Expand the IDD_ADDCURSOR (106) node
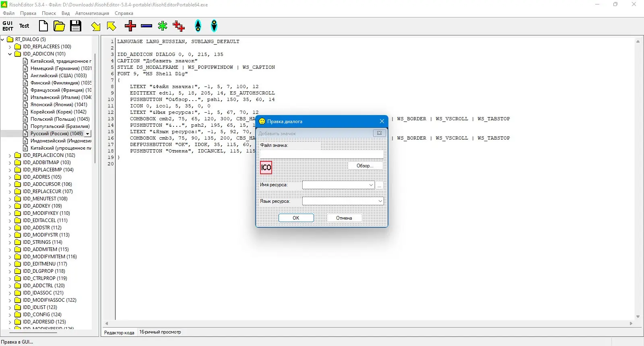 (10, 184)
